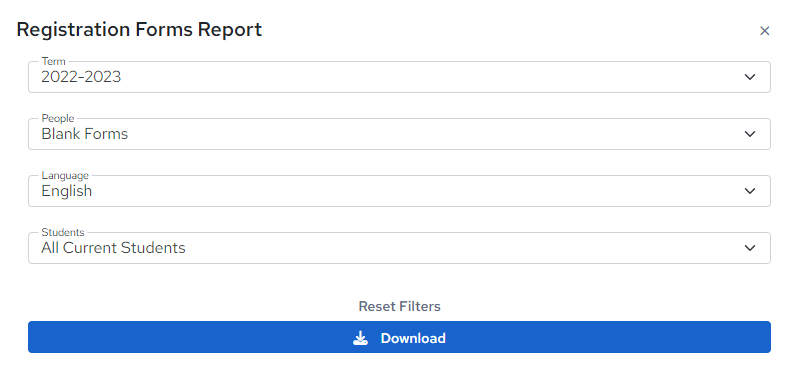Select the 2022-2023 term value text

(x=81, y=77)
